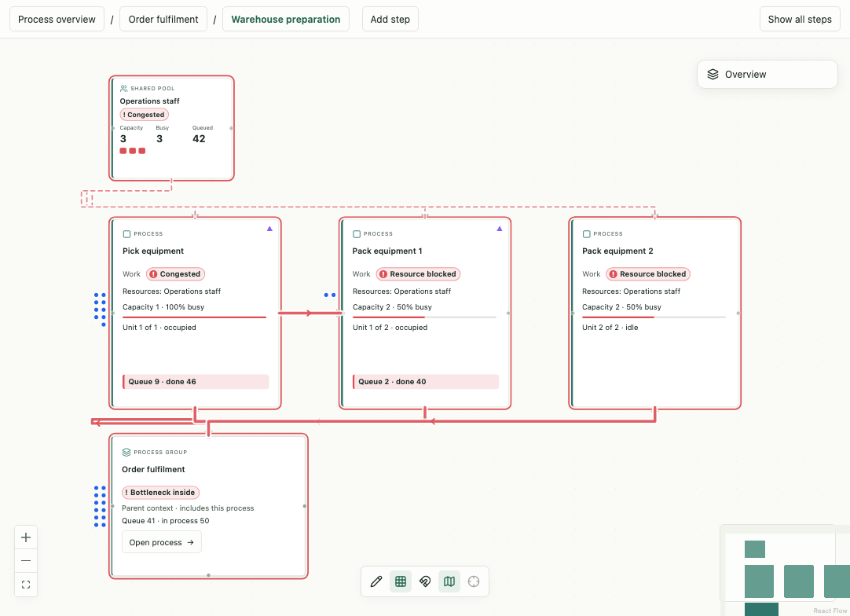850x616 pixels.
Task: Click Queue 41 · in process 50 text
Action: [165, 521]
